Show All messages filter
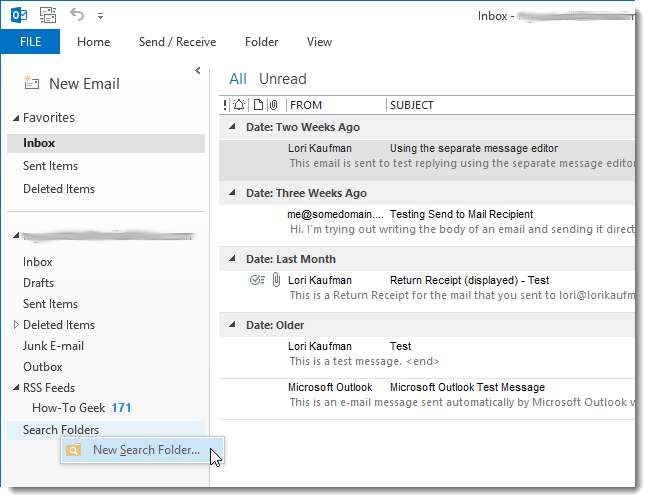650x502 pixels. click(x=238, y=79)
